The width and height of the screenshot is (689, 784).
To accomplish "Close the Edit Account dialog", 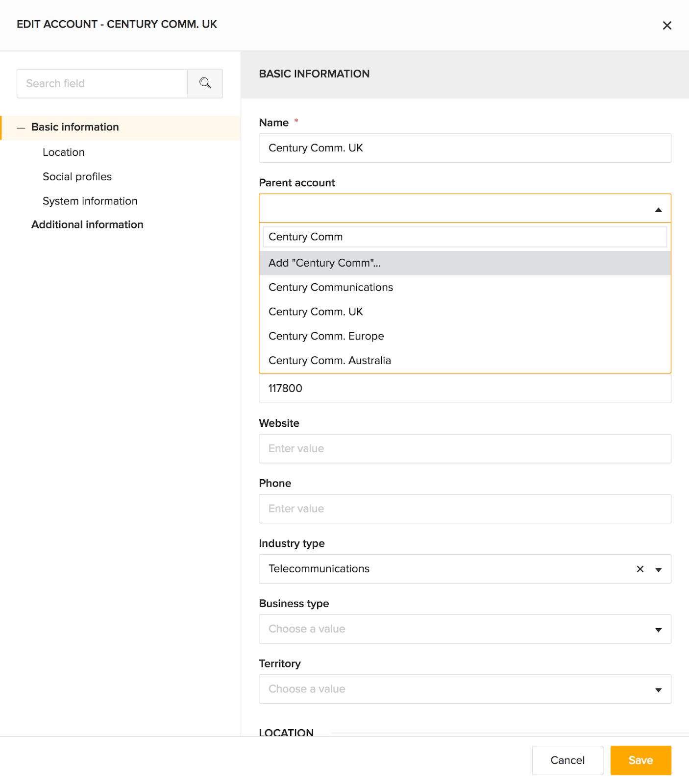I will 667,25.
